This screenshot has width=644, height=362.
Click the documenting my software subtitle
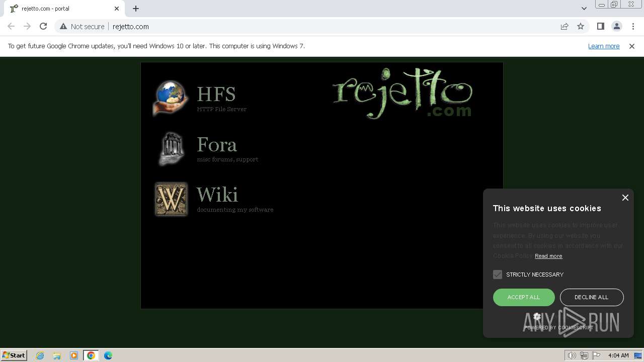tap(235, 210)
